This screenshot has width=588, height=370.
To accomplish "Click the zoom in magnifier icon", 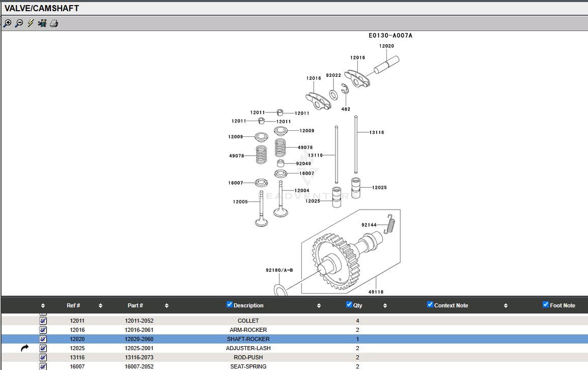I will coord(7,23).
